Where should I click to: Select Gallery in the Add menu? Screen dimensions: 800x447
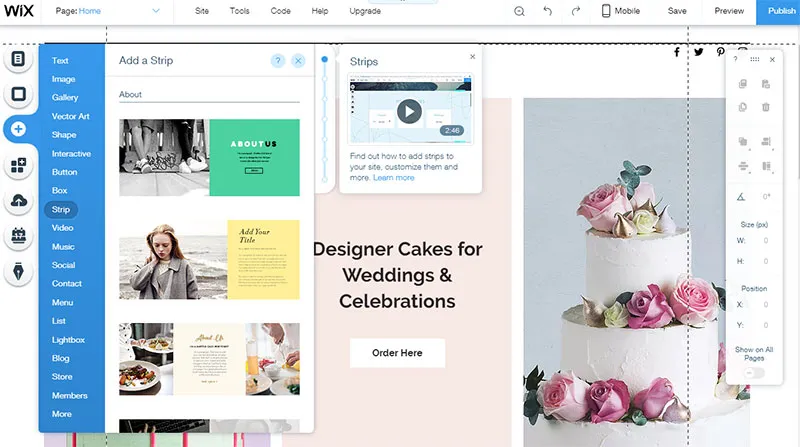(x=65, y=97)
